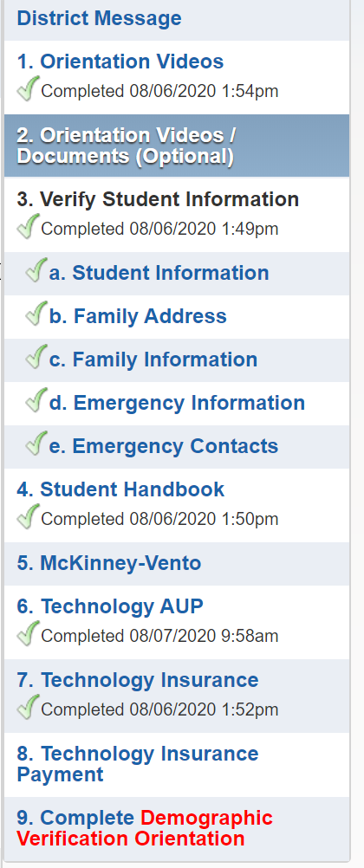Image resolution: width=364 pixels, height=868 pixels.
Task: Open the District Message link
Action: tap(99, 18)
